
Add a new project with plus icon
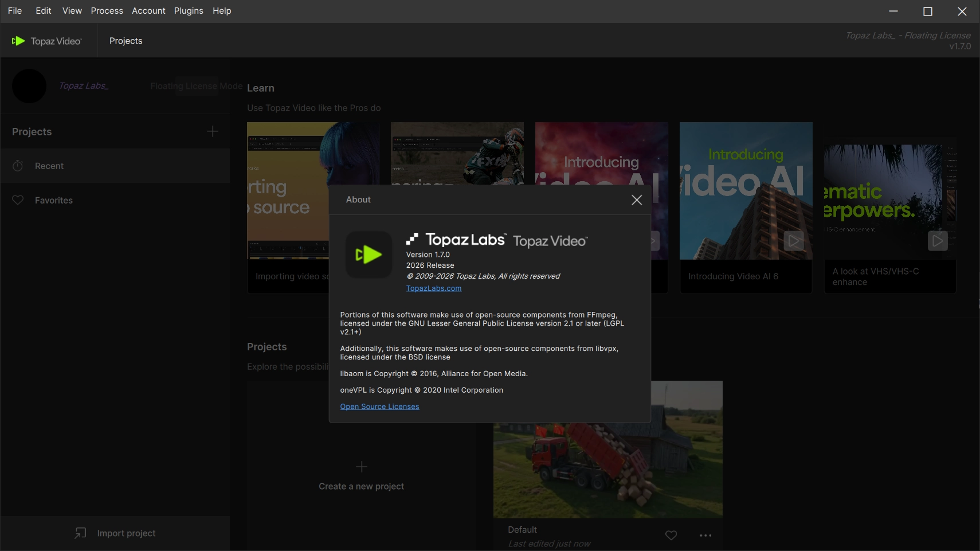213,131
